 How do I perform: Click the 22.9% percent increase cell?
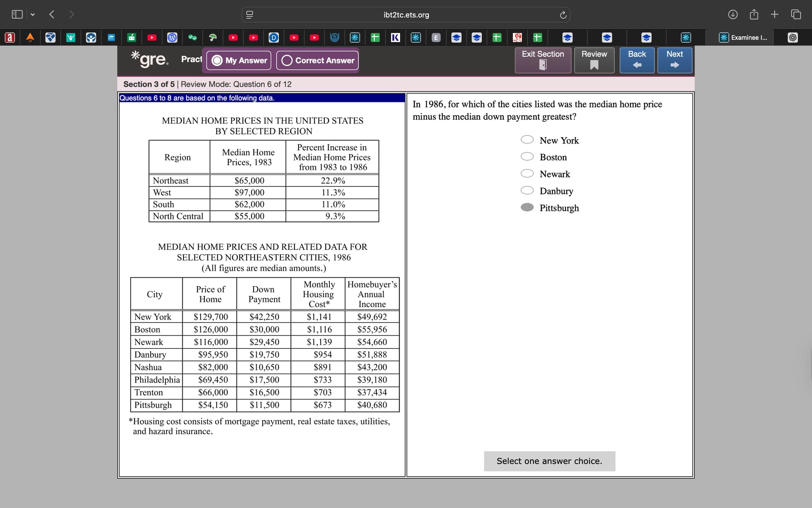coord(333,181)
